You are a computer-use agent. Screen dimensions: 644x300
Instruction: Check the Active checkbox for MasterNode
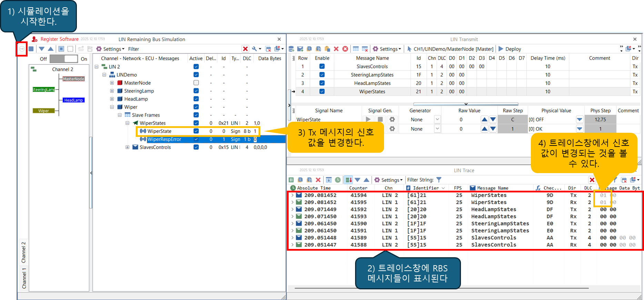click(196, 83)
